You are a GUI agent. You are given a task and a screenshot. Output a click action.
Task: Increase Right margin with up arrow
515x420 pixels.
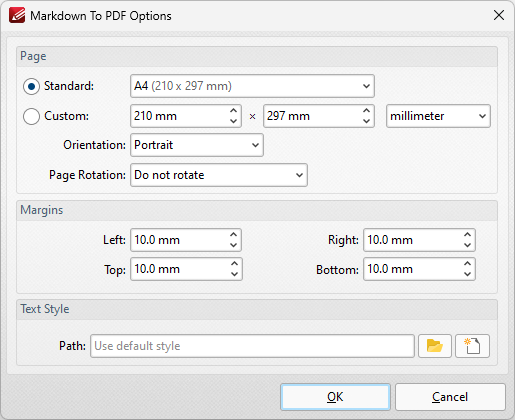click(x=467, y=235)
